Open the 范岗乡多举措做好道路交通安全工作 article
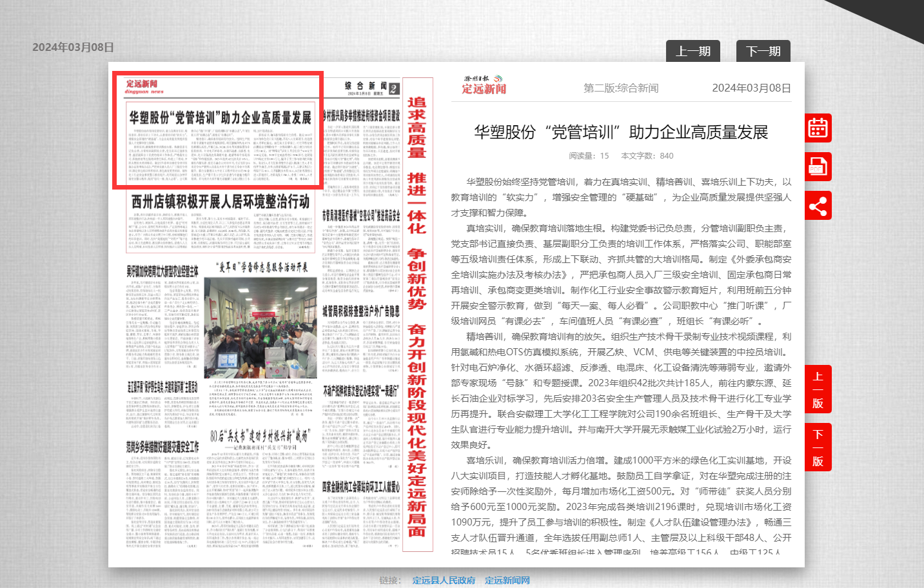This screenshot has height=588, width=924. [x=162, y=447]
